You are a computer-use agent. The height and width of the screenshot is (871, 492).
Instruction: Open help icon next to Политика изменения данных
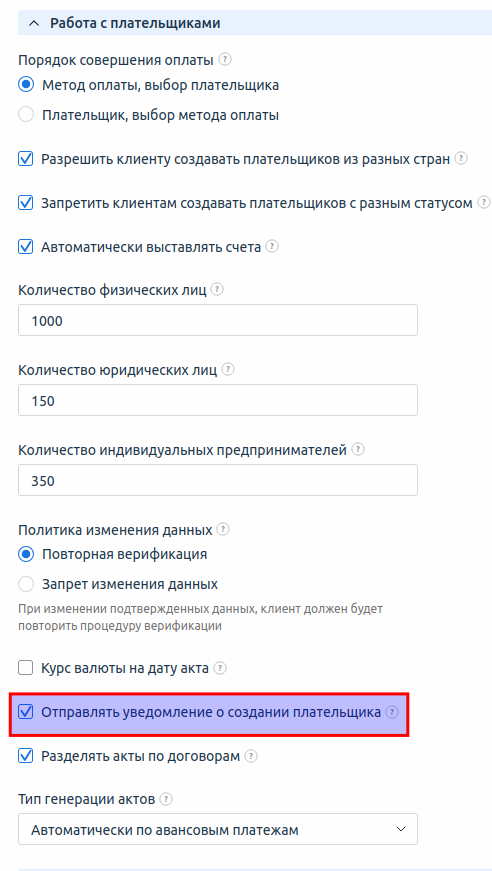pos(223,529)
